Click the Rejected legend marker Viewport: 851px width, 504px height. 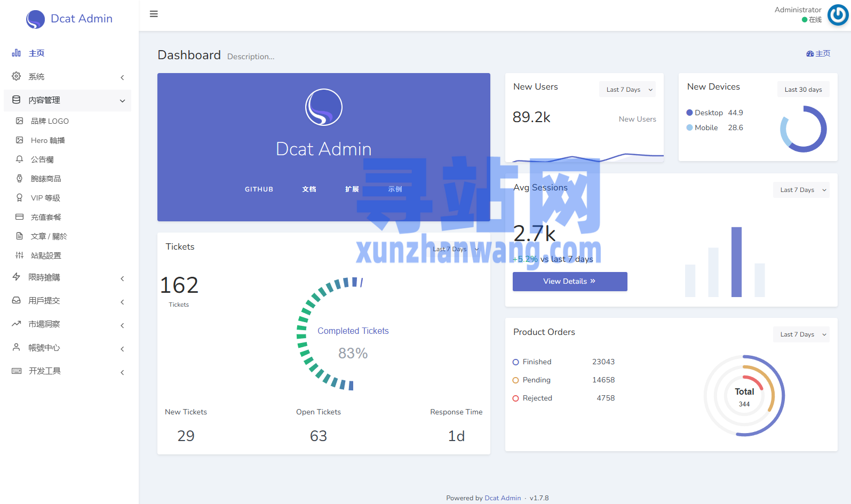coord(515,398)
